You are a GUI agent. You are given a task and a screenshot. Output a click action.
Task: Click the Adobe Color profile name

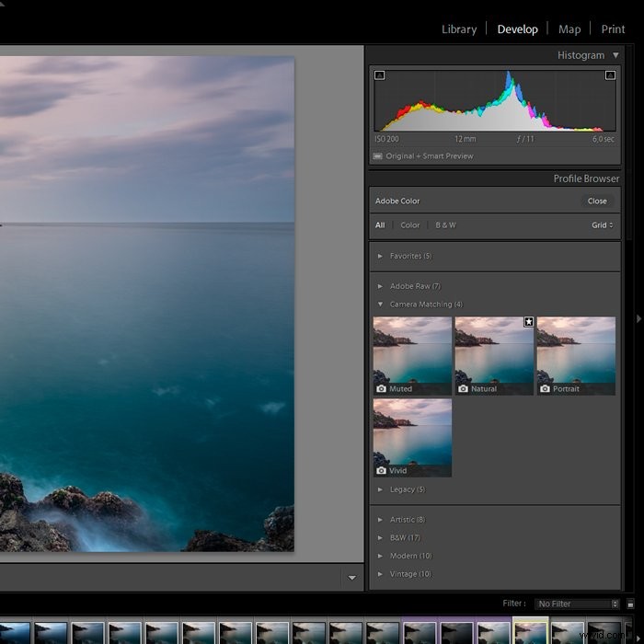tap(397, 201)
